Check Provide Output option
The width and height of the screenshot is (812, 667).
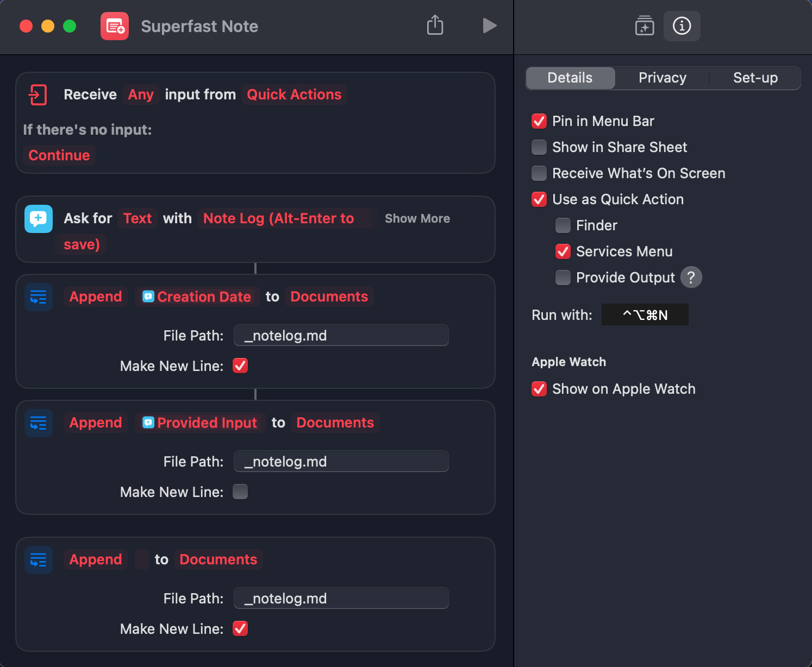pyautogui.click(x=563, y=278)
